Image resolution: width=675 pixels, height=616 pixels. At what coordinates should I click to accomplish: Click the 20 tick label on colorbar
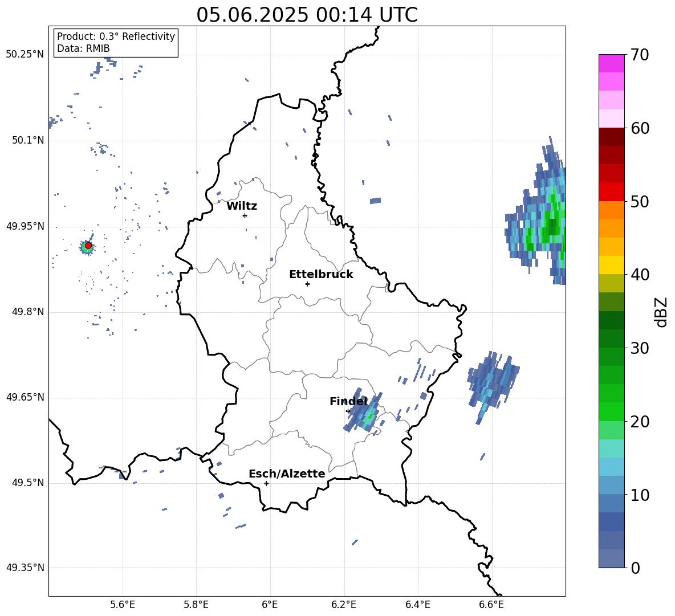pyautogui.click(x=639, y=422)
